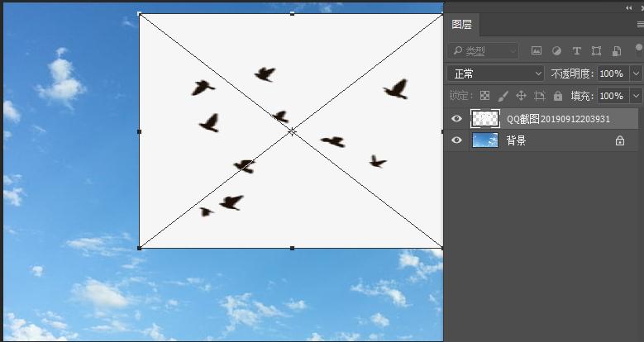644x342 pixels.
Task: Lock image pixels brush icon
Action: coord(503,96)
